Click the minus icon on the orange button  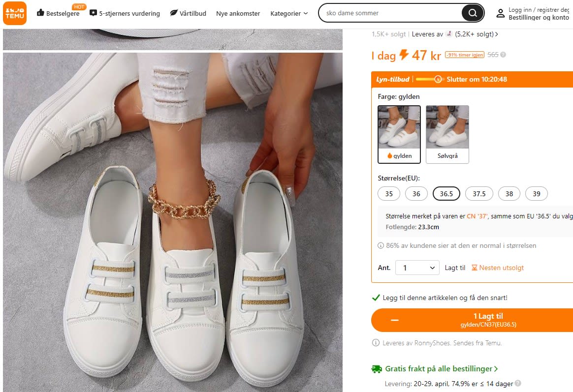(395, 320)
